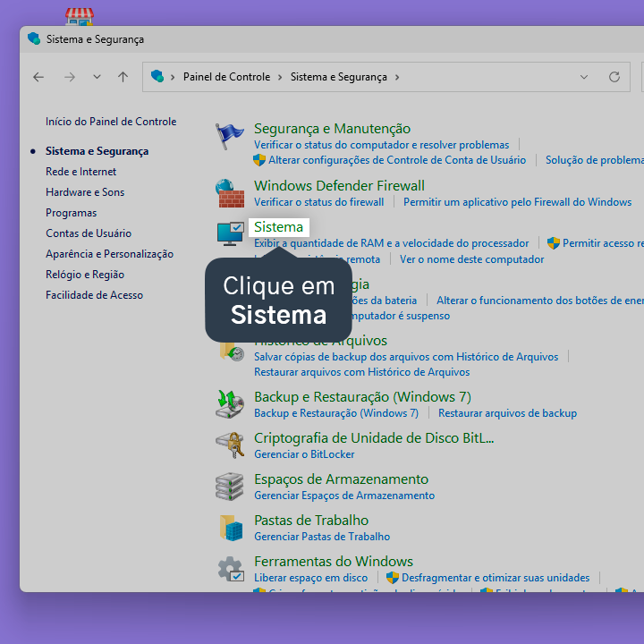Open the recent locations dropdown chevron
644x644 pixels.
tap(97, 77)
